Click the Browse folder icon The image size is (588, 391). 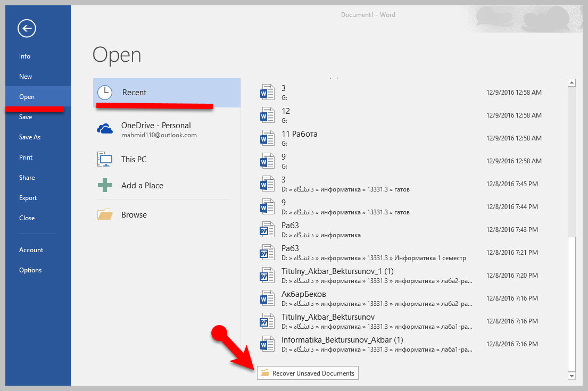click(x=105, y=215)
